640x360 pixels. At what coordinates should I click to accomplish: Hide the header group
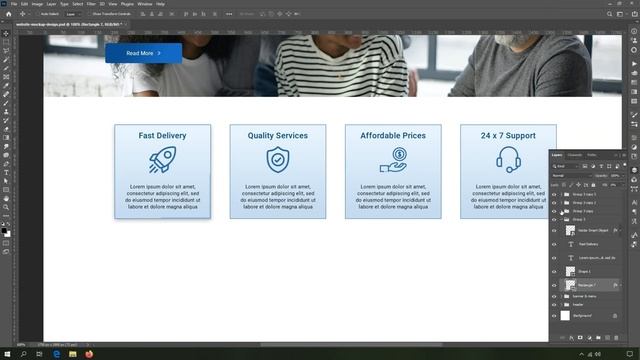click(x=554, y=304)
